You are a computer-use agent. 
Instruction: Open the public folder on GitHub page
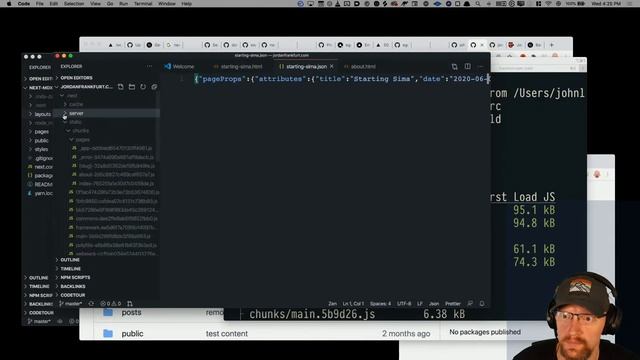[132, 333]
